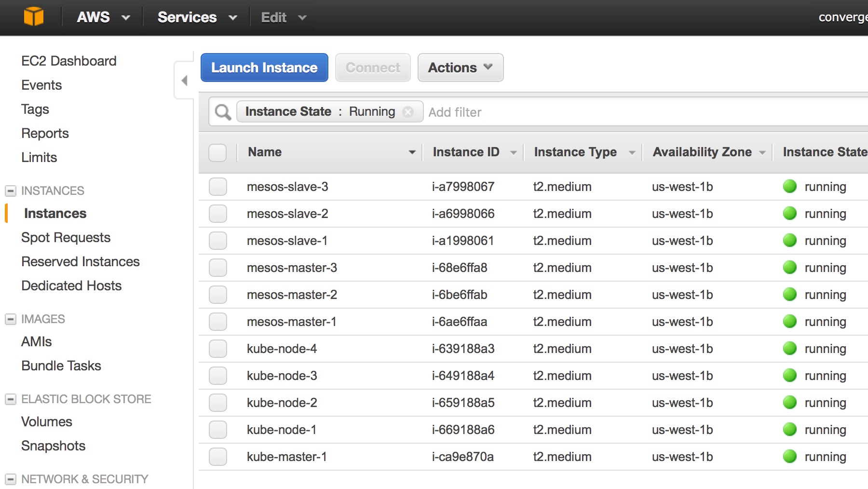The width and height of the screenshot is (868, 489).
Task: Collapse the IMAGES sidebar section
Action: coord(11,319)
